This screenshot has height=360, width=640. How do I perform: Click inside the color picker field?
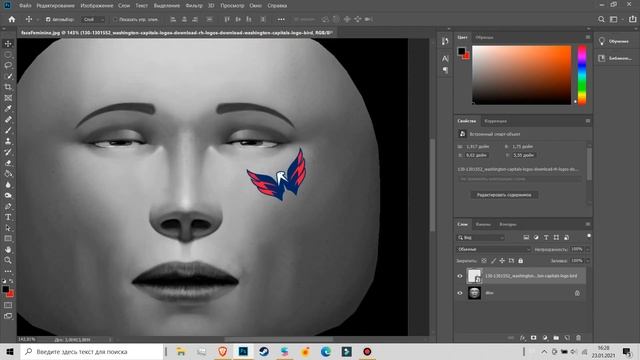click(x=522, y=75)
